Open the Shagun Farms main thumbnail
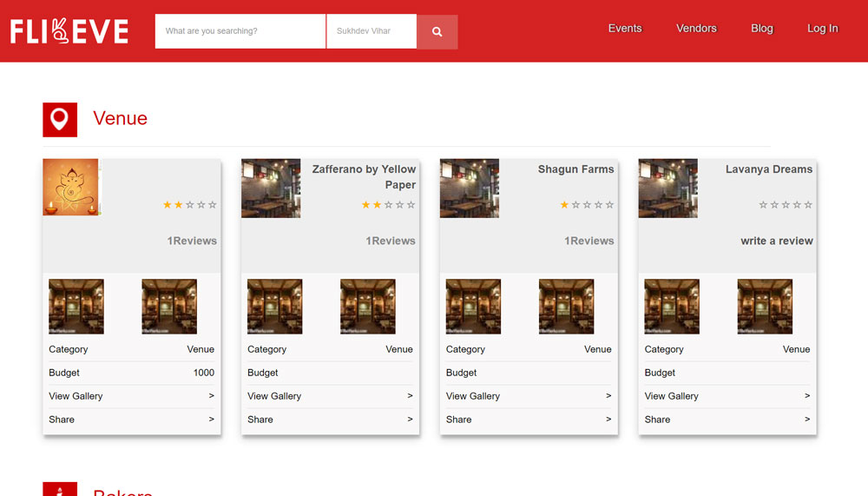This screenshot has width=868, height=496. [x=470, y=188]
